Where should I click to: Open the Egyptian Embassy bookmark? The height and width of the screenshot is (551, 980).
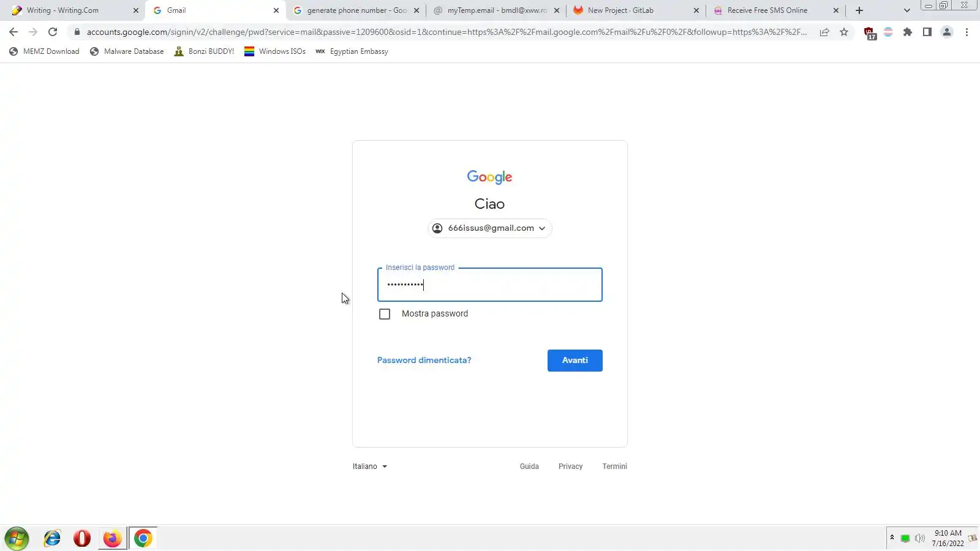click(352, 51)
